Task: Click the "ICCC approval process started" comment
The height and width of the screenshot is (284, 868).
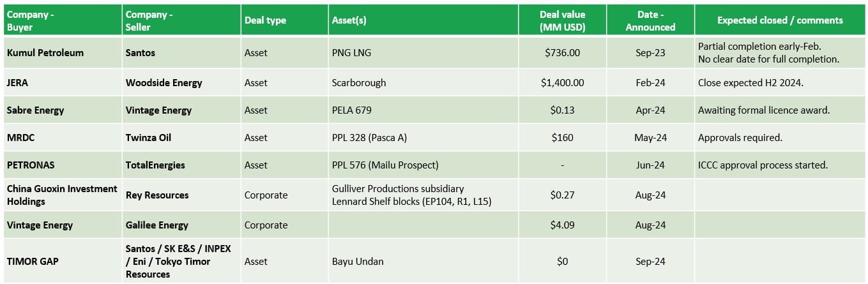Action: tap(763, 165)
